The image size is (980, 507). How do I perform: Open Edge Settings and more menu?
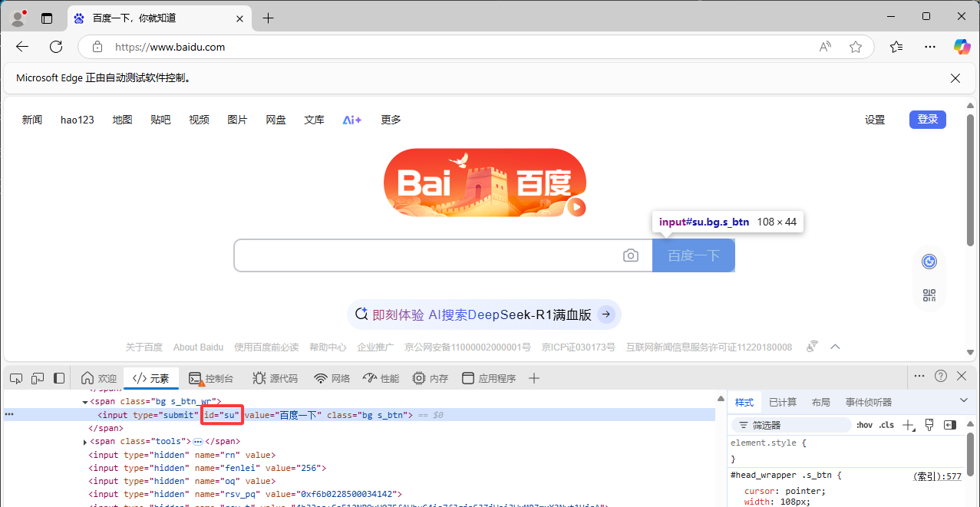coord(930,47)
